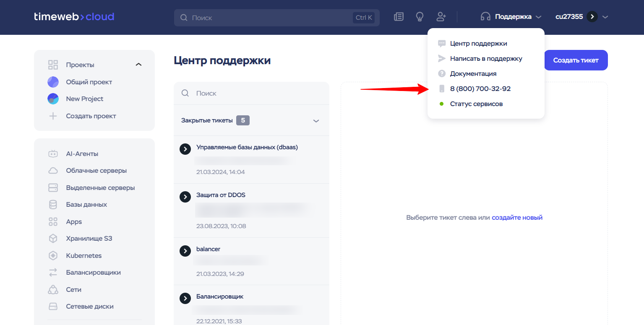
Task: Select Написать в поддержку menu item
Action: pyautogui.click(x=486, y=59)
